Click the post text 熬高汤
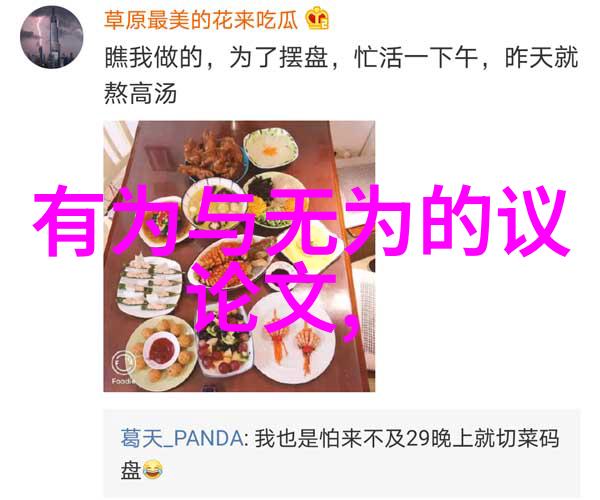This screenshot has height=500, width=600. (x=140, y=93)
